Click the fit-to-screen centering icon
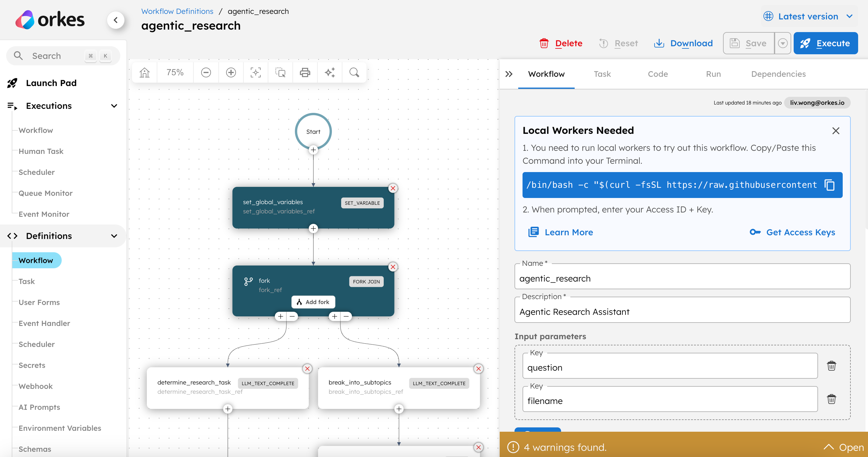 click(x=255, y=72)
